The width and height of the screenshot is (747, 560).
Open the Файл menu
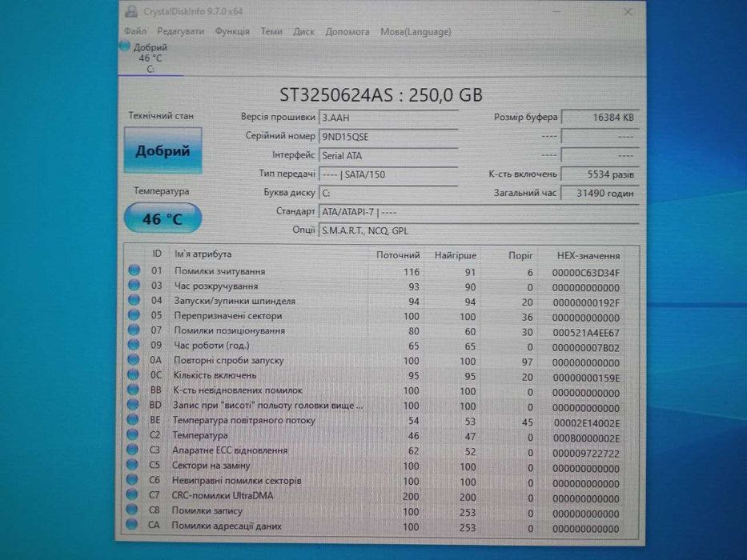coord(135,31)
